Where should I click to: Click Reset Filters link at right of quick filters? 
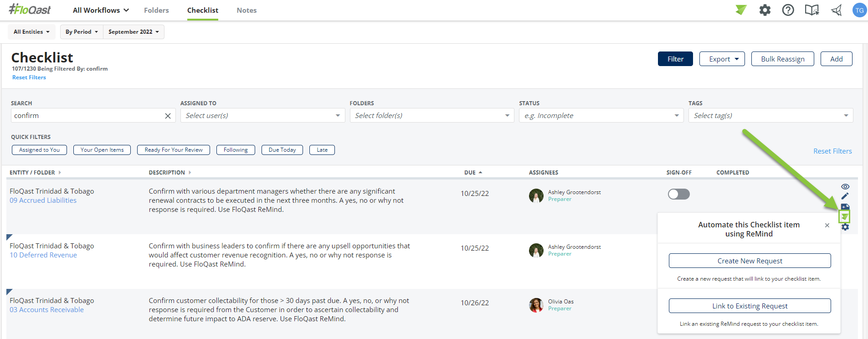coord(832,151)
